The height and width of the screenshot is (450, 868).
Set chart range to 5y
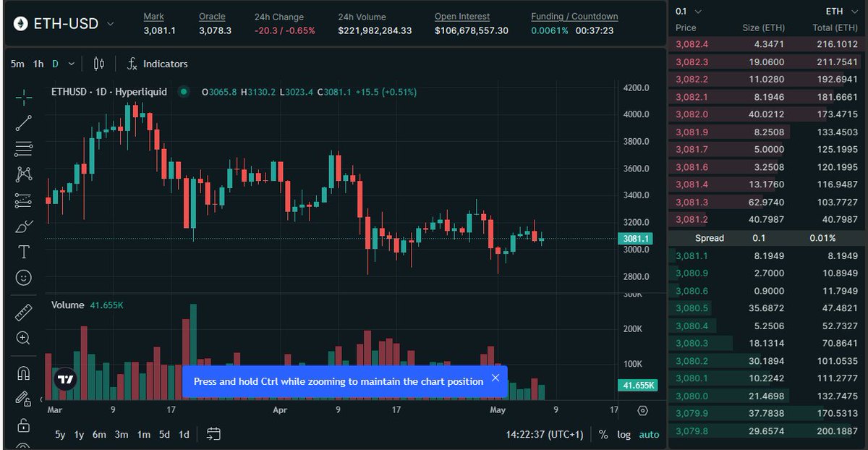click(x=61, y=435)
